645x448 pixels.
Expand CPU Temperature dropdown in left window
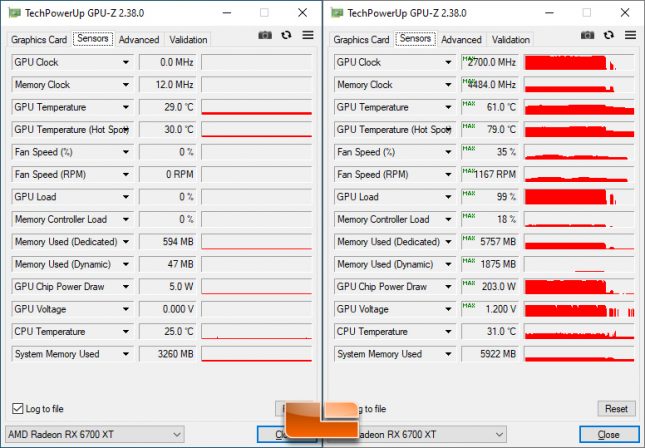(x=126, y=332)
